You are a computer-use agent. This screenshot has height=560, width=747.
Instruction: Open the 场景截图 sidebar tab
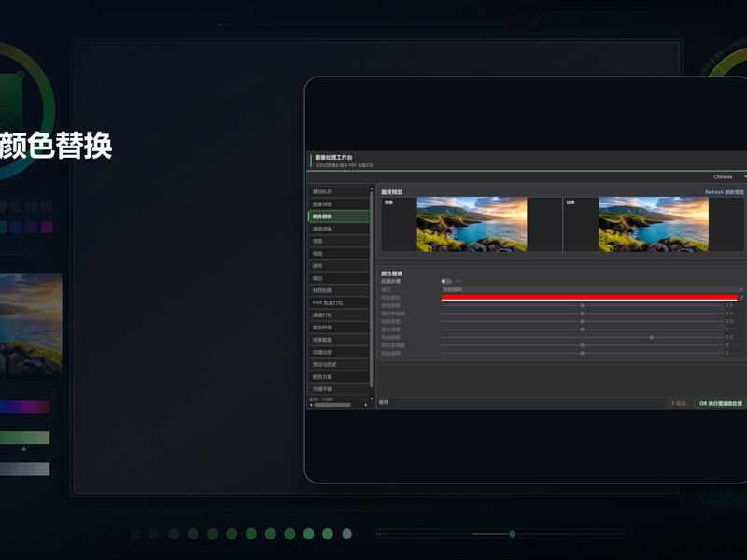(x=339, y=340)
